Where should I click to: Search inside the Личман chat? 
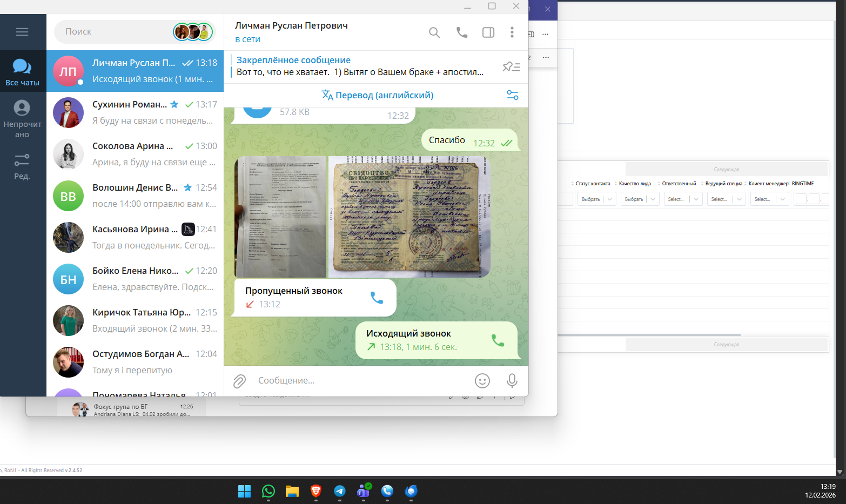(x=434, y=32)
